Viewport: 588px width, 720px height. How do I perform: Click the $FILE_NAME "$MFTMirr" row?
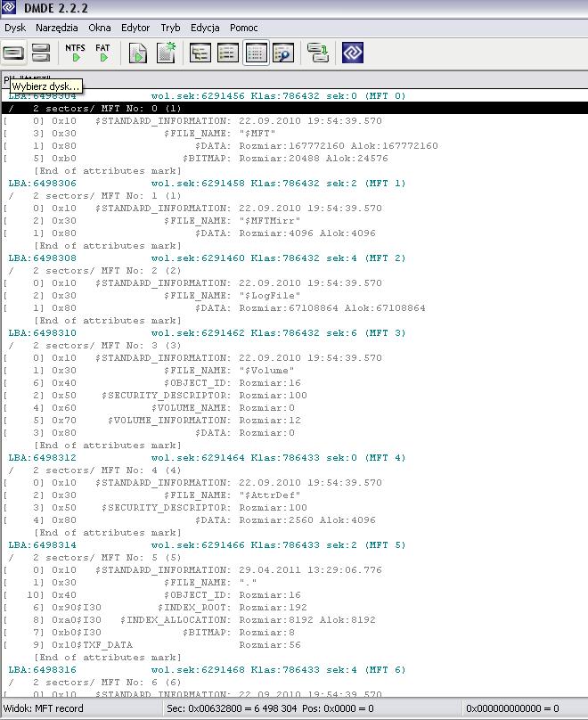[x=295, y=220]
